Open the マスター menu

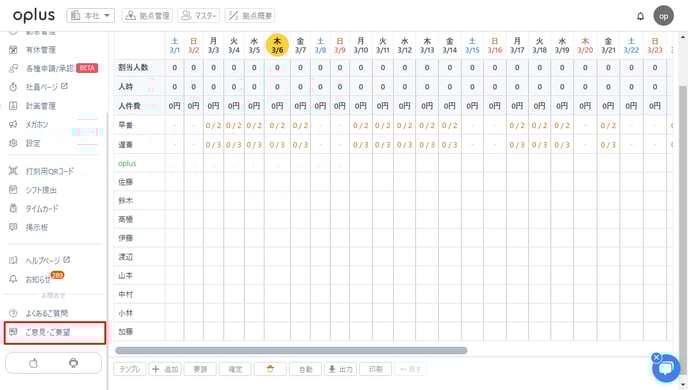pyautogui.click(x=199, y=15)
